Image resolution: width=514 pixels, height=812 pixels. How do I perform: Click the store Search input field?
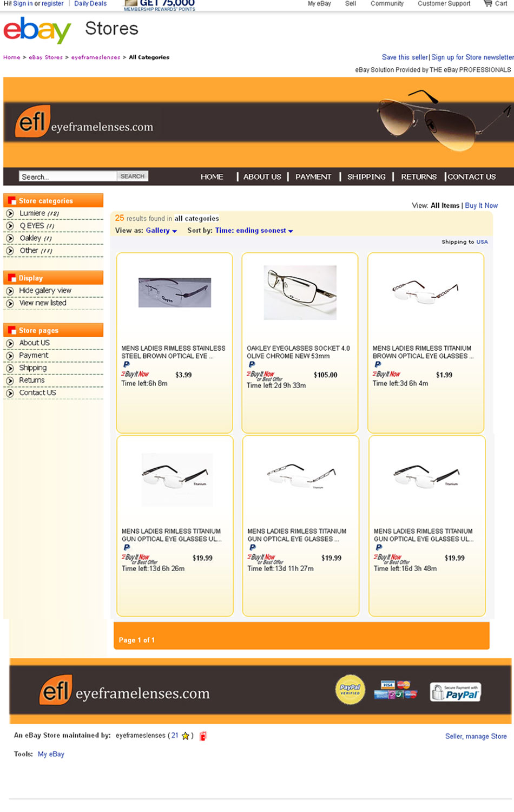[68, 176]
